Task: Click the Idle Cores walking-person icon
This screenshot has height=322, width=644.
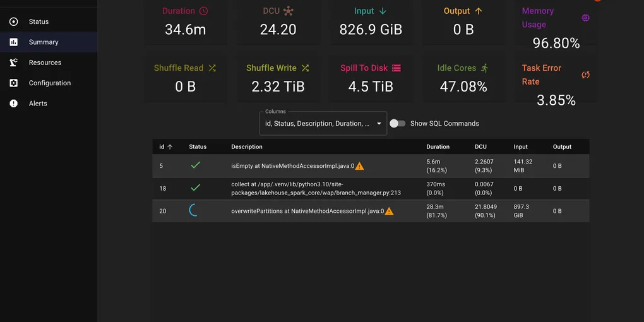Action: click(485, 68)
